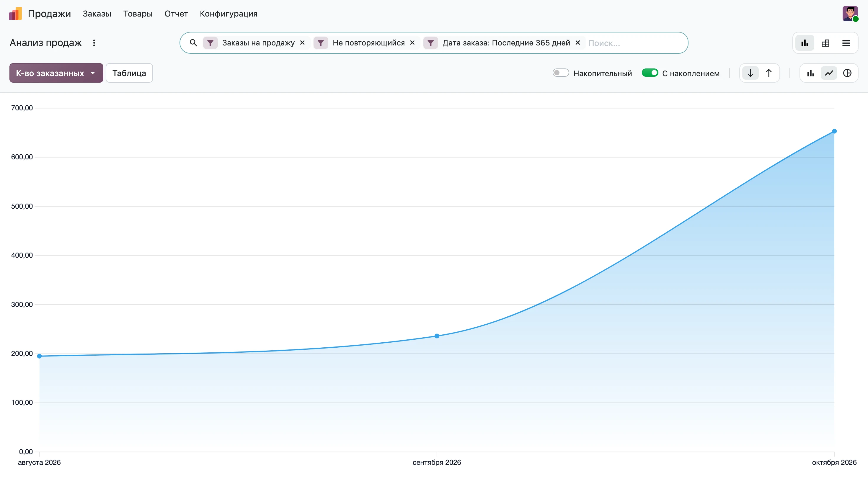Screen dimensions: 868x484
Task: Click the Продажи app title
Action: pos(49,14)
